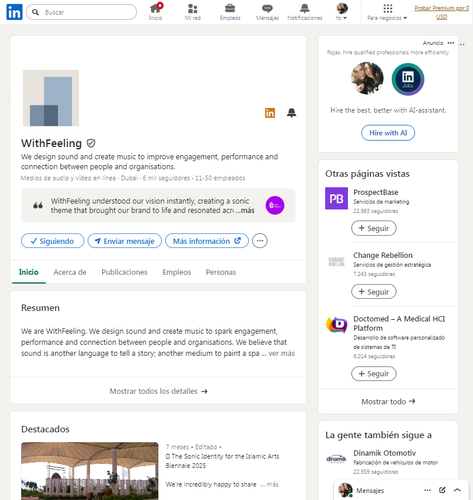Open the Yo profile menu
Viewport: 473px width, 500px height.
[x=342, y=12]
